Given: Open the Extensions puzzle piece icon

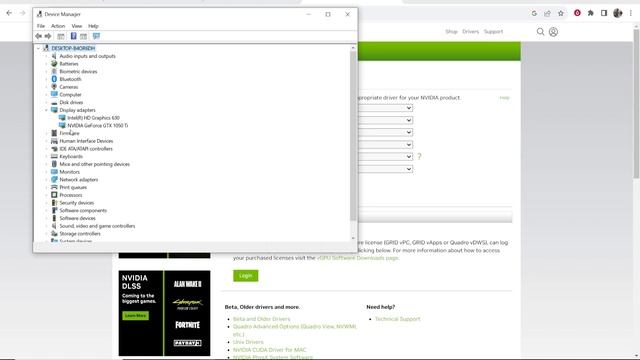Looking at the screenshot, I should pyautogui.click(x=591, y=13).
